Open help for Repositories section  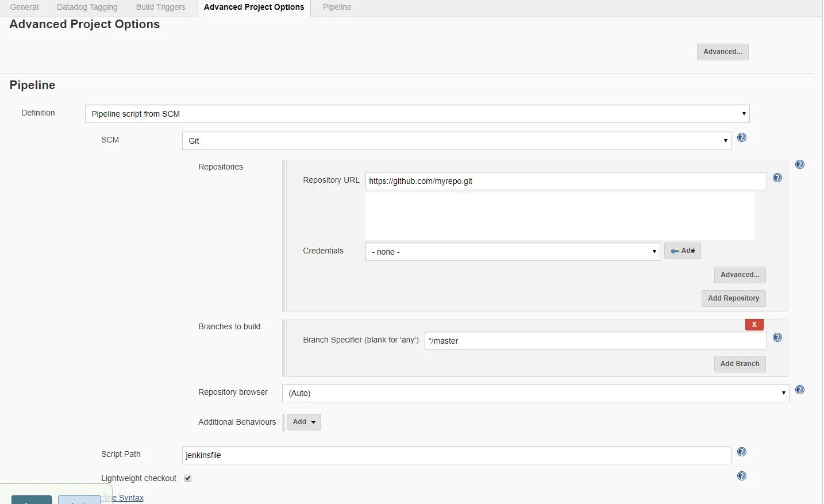click(800, 165)
